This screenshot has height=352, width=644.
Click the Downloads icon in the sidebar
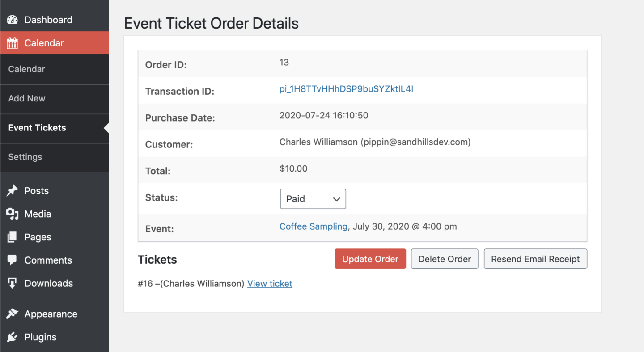point(13,283)
